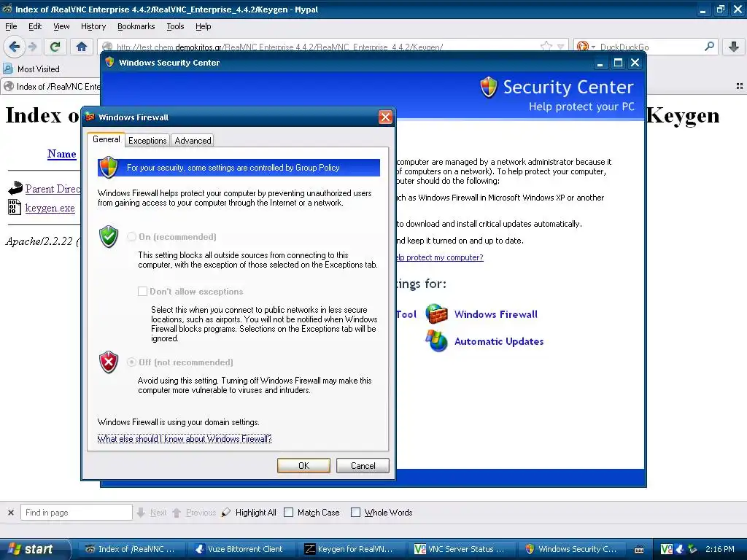Screen dimensions: 747x560
Task: Switch to the General tab
Action: click(x=107, y=139)
